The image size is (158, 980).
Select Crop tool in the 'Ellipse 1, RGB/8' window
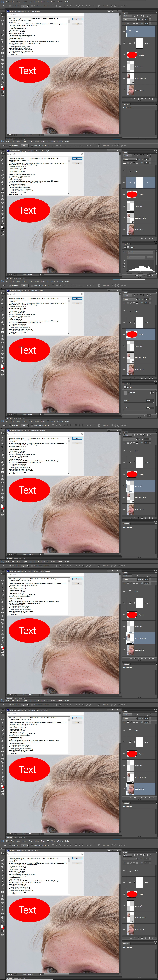click(3, 307)
